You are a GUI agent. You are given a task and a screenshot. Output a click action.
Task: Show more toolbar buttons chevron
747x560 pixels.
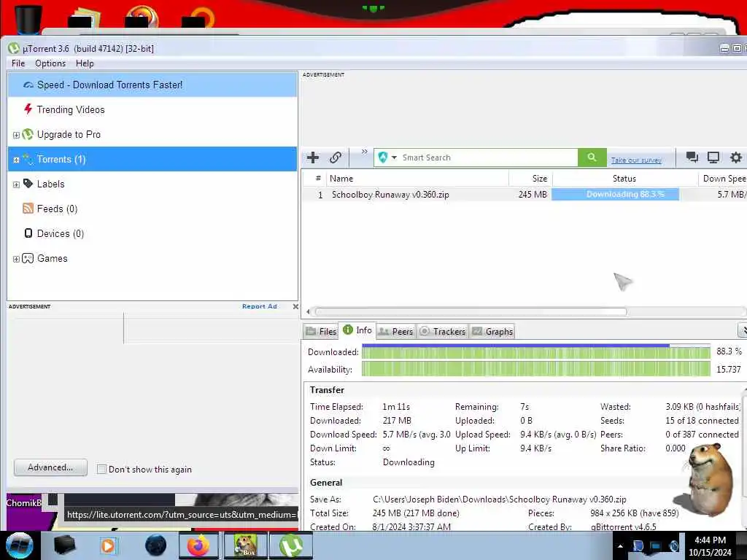pyautogui.click(x=365, y=152)
